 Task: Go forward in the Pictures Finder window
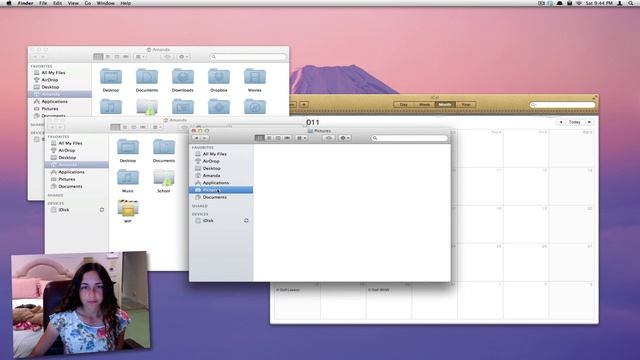204,138
